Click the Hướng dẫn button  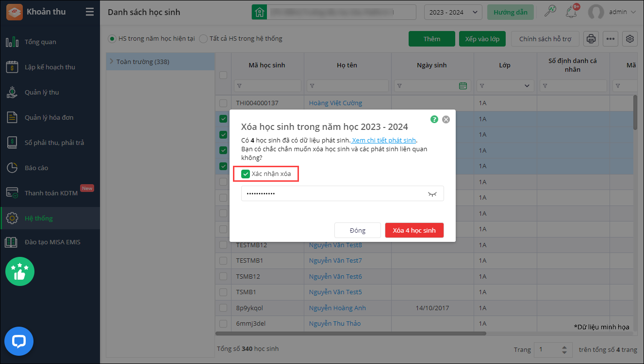(511, 12)
